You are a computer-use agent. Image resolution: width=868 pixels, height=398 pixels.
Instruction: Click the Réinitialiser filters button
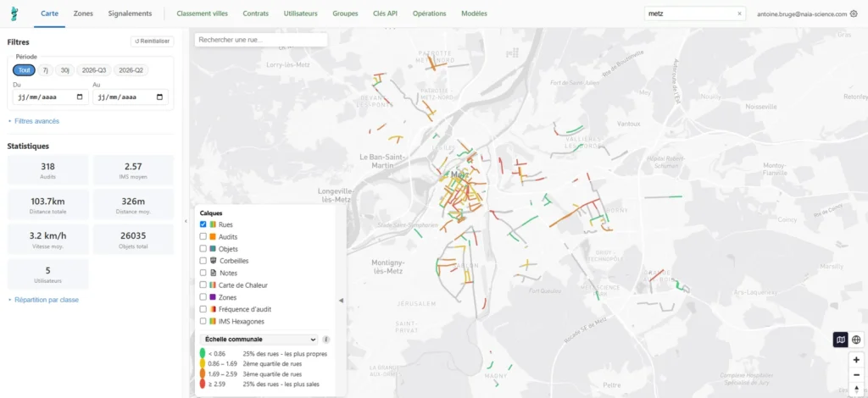point(153,41)
